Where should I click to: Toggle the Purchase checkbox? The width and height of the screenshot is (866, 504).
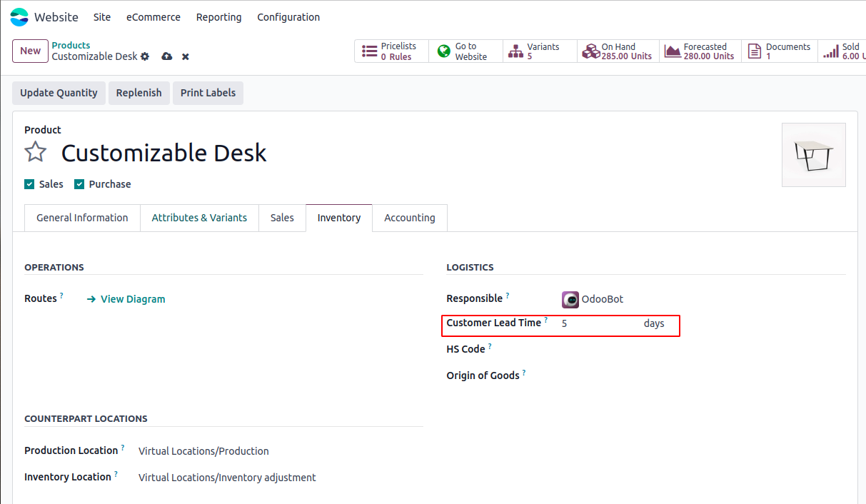tap(79, 184)
